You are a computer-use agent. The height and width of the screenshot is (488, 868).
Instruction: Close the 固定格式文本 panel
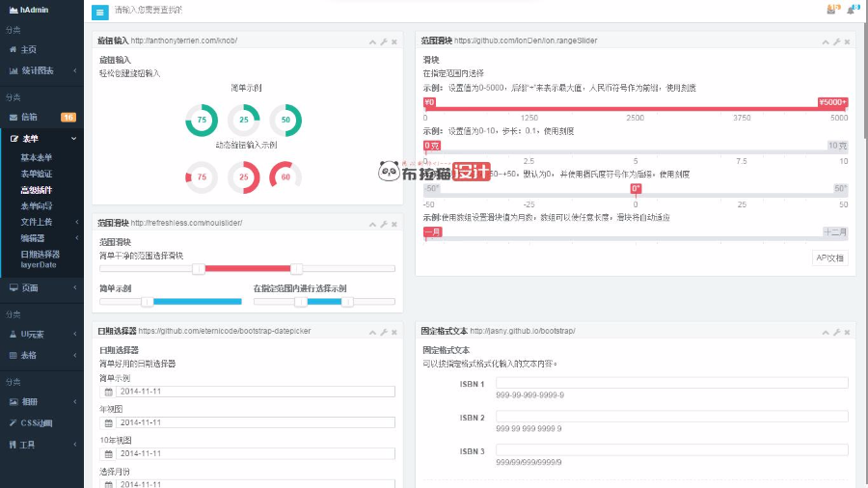click(x=847, y=332)
